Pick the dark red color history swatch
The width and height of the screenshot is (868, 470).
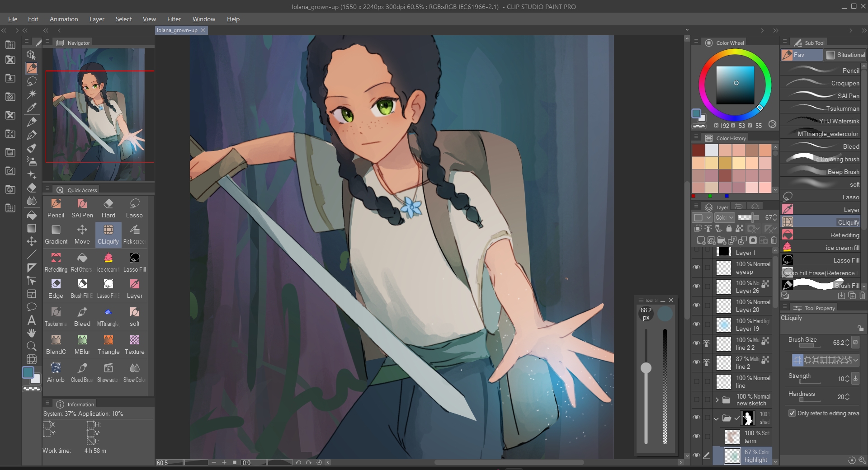click(x=698, y=150)
